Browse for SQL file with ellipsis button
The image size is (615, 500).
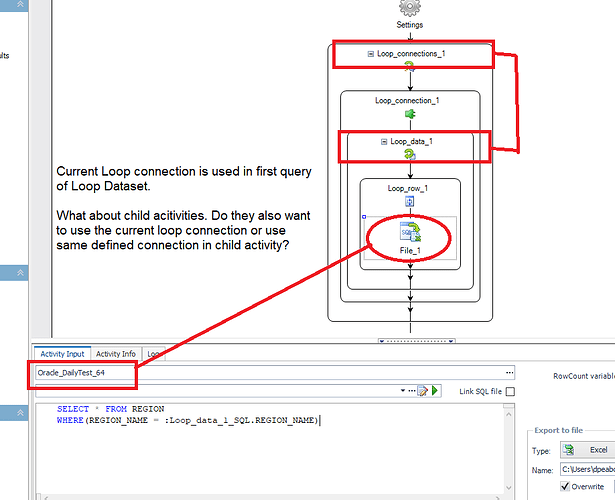tap(411, 391)
